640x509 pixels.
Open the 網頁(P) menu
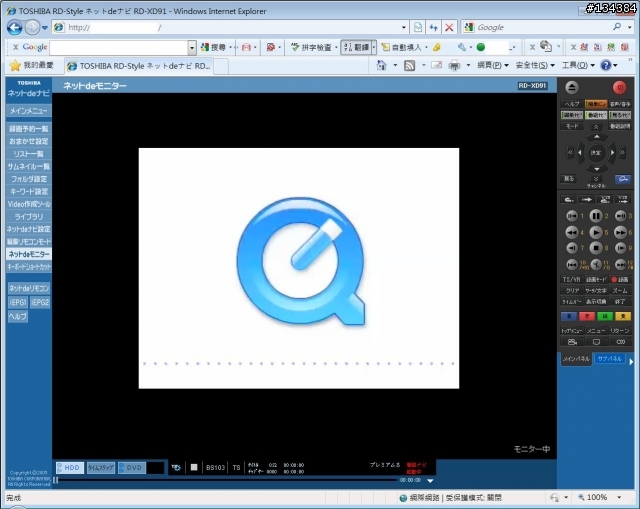tap(493, 65)
